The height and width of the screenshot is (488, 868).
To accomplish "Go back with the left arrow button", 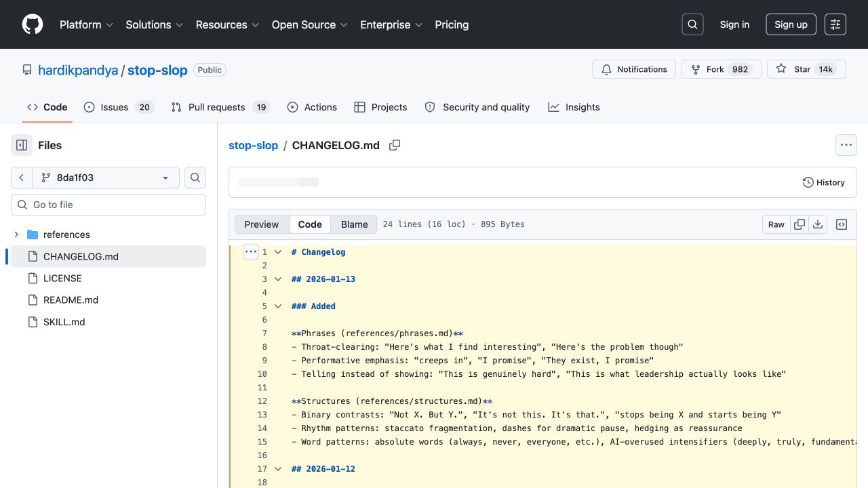I will [x=22, y=178].
